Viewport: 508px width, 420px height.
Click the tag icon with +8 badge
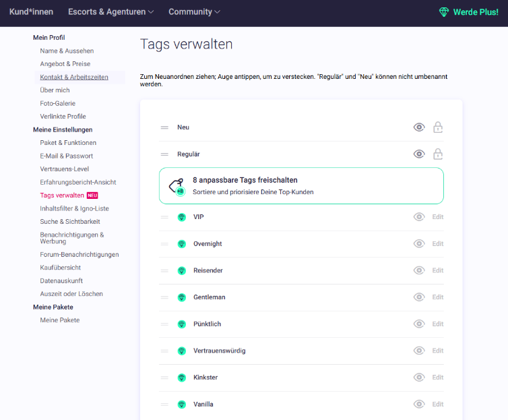[x=177, y=187]
